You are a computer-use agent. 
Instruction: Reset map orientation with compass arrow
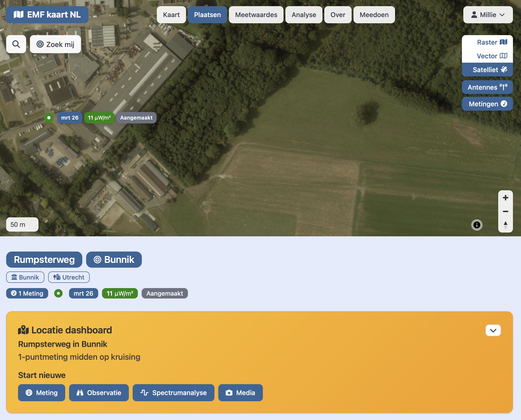505,225
